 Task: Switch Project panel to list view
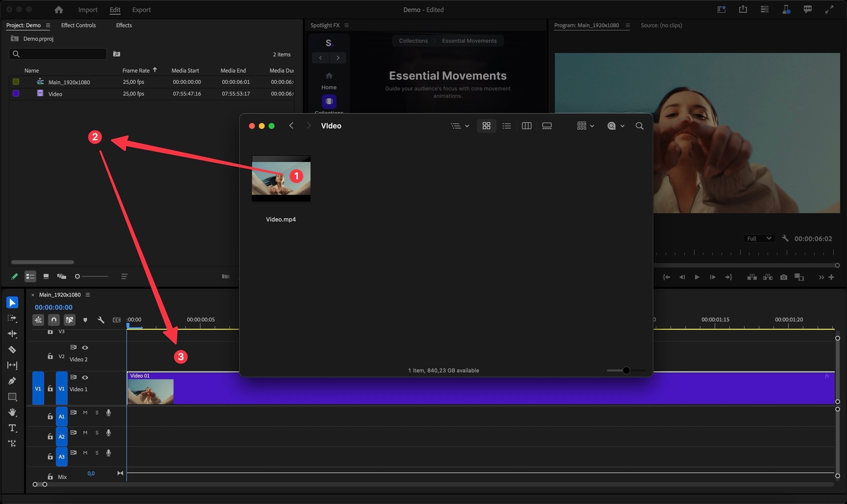[30, 276]
